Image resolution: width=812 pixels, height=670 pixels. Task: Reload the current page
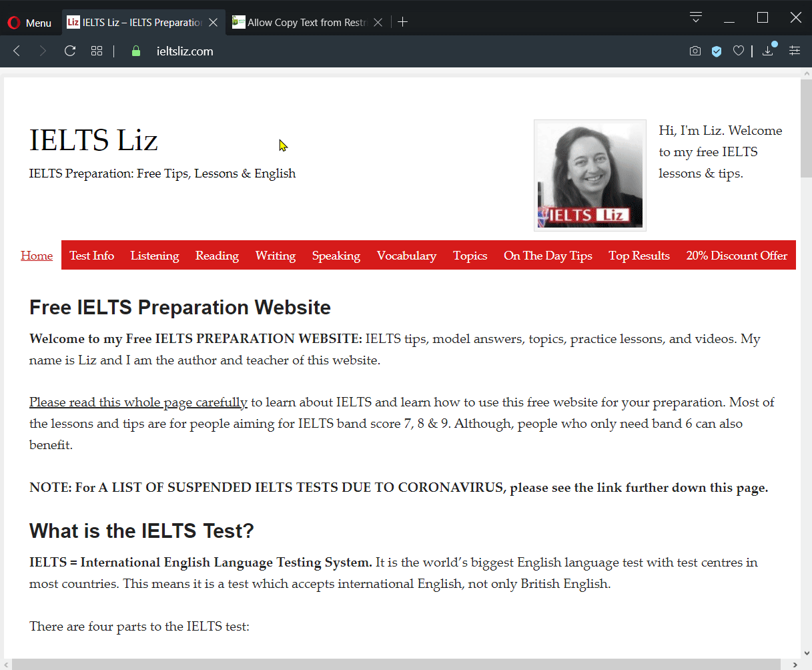click(x=70, y=51)
